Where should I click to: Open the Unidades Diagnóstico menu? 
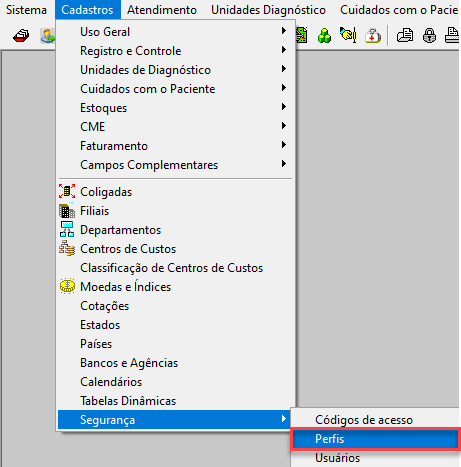(x=269, y=10)
